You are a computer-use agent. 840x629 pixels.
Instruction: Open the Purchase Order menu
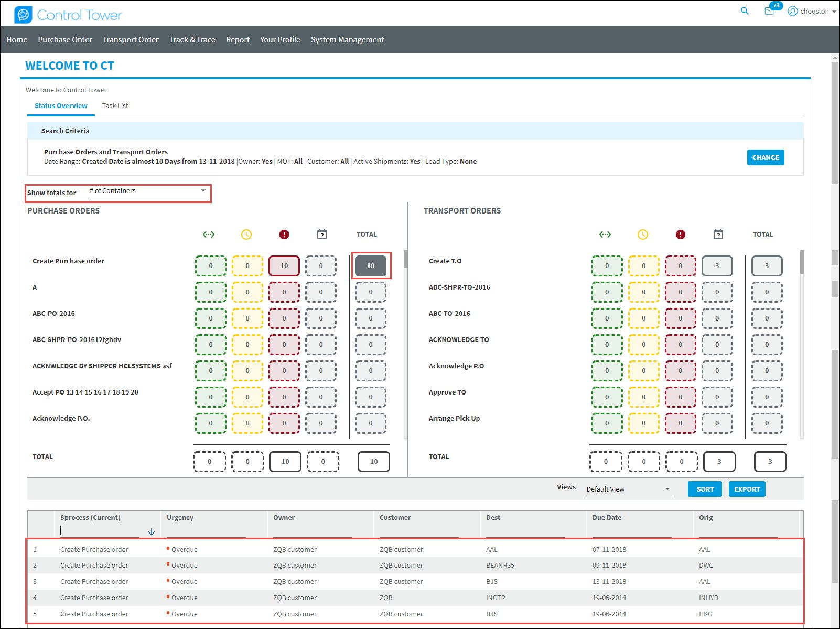(x=65, y=40)
